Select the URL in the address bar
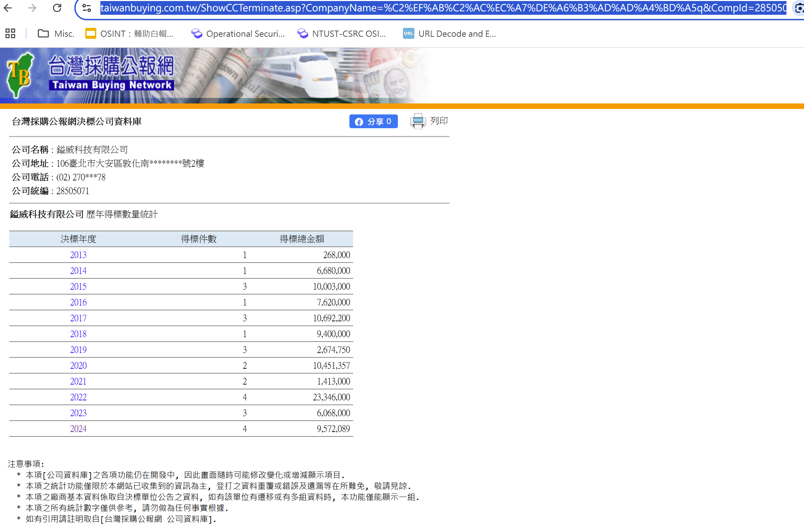The height and width of the screenshot is (532, 804). (x=443, y=8)
